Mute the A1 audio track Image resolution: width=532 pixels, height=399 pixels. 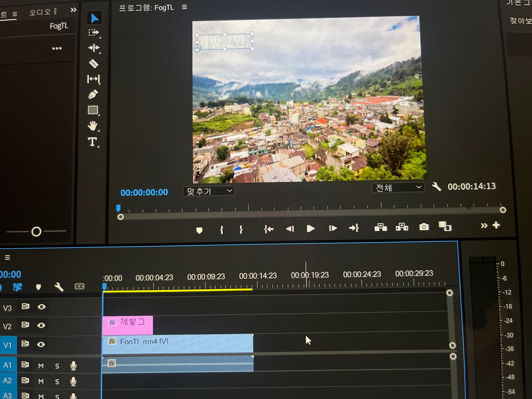tap(41, 366)
